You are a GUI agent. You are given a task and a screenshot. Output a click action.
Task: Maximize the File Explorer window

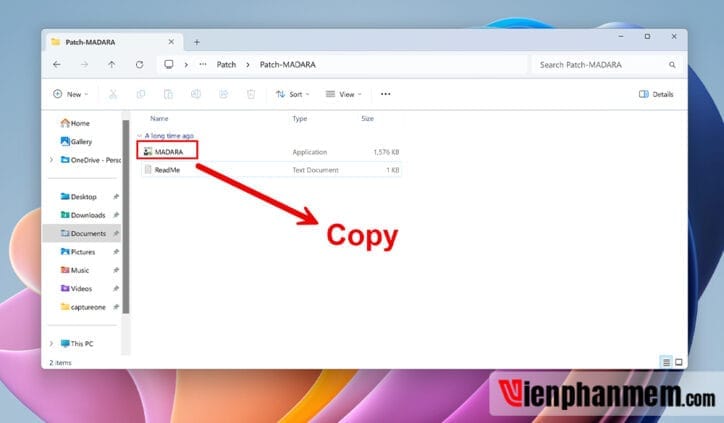(647, 36)
